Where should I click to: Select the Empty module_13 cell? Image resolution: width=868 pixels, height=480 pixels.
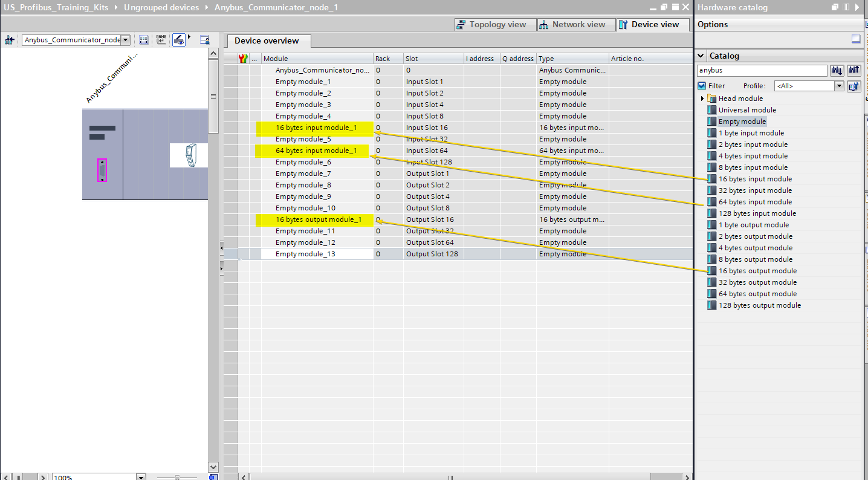point(317,254)
